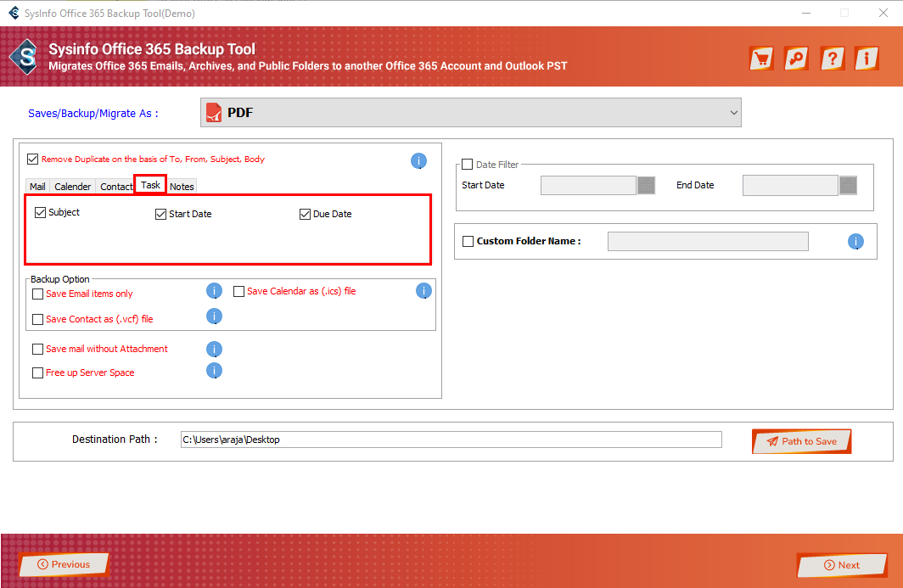Open the orange about info icon
The height and width of the screenshot is (588, 903).
coord(867,59)
